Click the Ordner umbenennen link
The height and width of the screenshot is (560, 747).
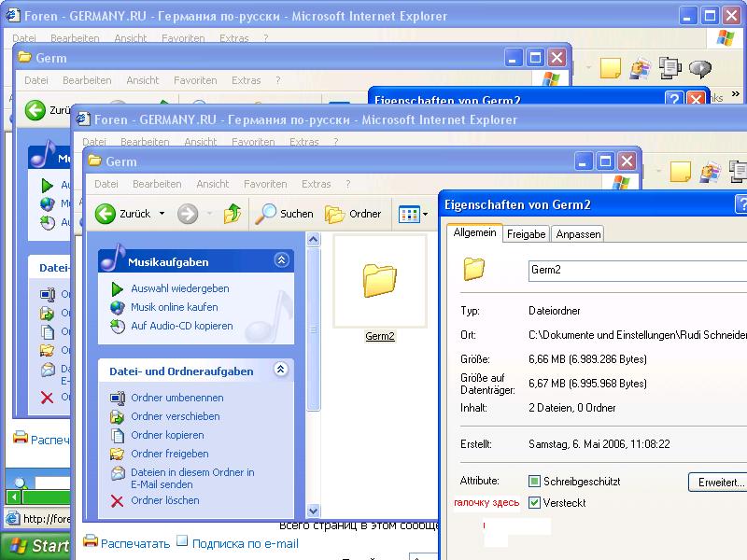pyautogui.click(x=176, y=398)
